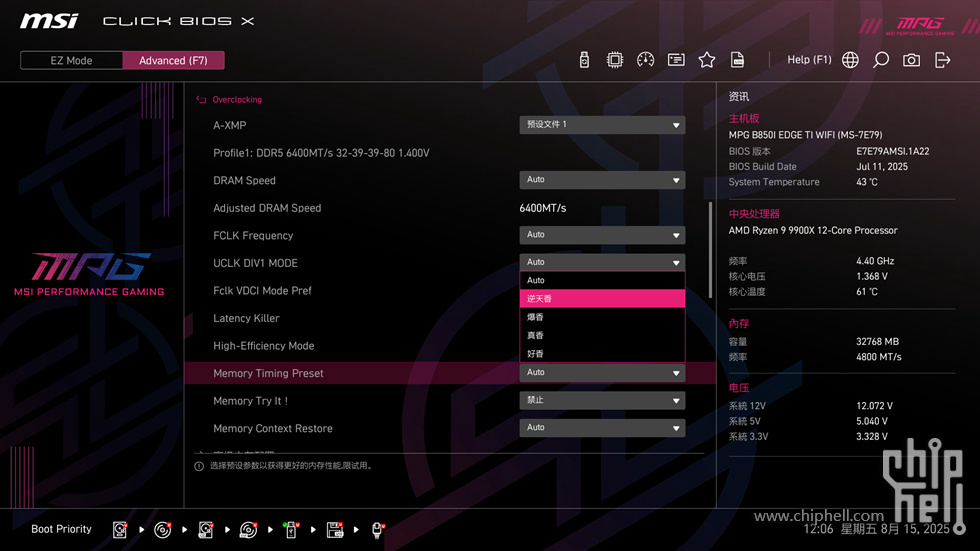Select the Memory Try It ! label

pyautogui.click(x=250, y=401)
